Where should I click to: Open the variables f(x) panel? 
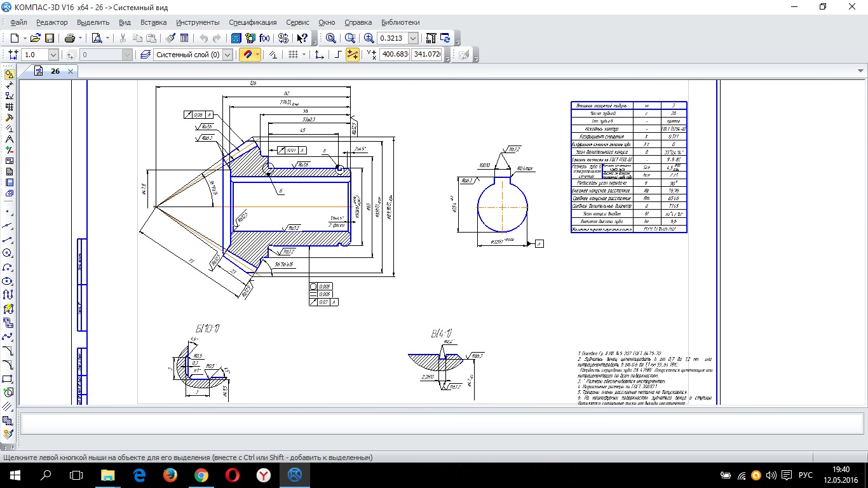(x=264, y=38)
